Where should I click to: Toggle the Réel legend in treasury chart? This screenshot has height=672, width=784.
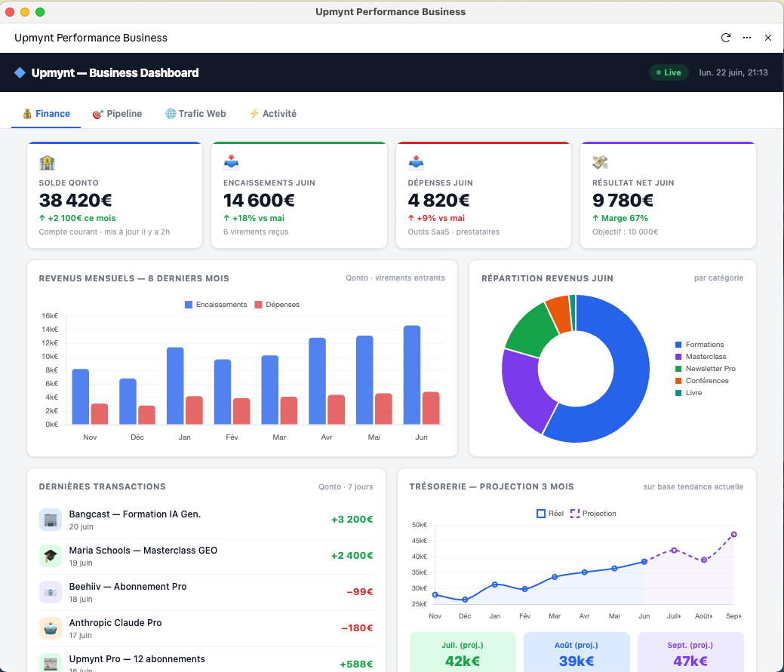click(550, 514)
